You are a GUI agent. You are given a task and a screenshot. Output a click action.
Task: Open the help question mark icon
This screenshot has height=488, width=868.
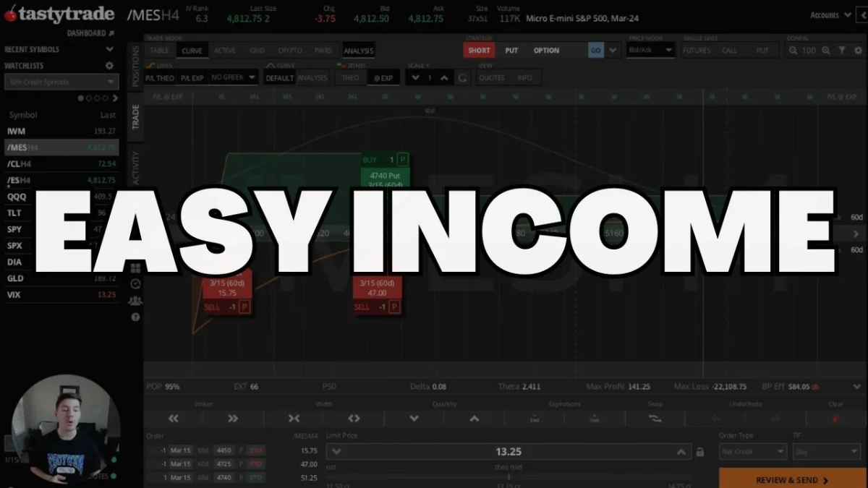point(135,317)
